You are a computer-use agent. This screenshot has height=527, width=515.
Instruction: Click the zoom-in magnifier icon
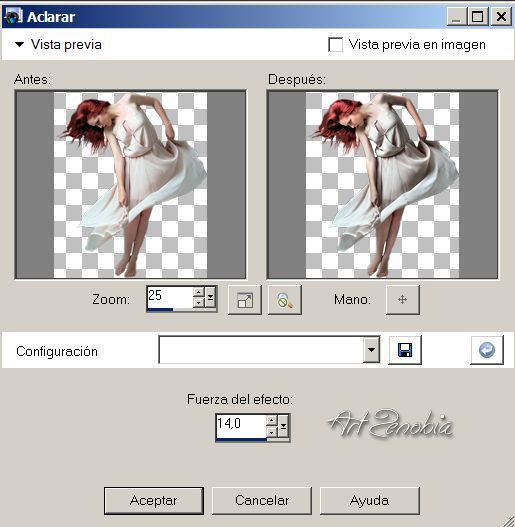pyautogui.click(x=285, y=300)
